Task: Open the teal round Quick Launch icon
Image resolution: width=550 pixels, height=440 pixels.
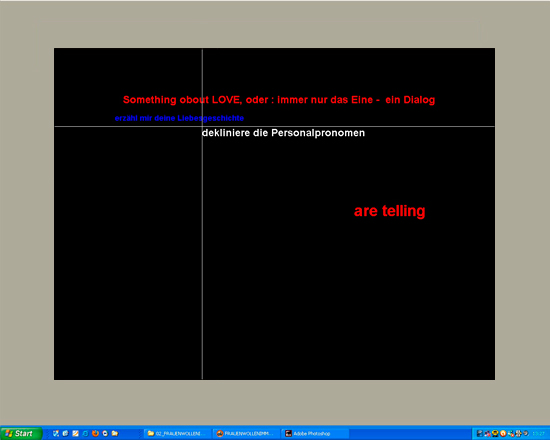Action: pyautogui.click(x=85, y=434)
